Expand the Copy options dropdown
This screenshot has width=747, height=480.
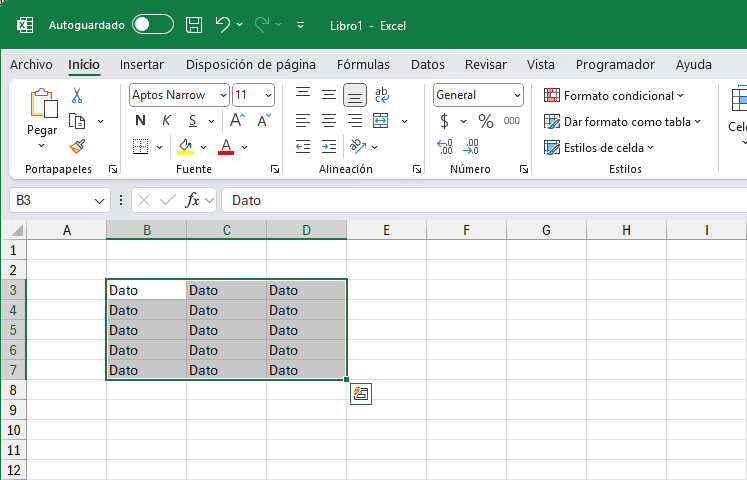point(101,121)
